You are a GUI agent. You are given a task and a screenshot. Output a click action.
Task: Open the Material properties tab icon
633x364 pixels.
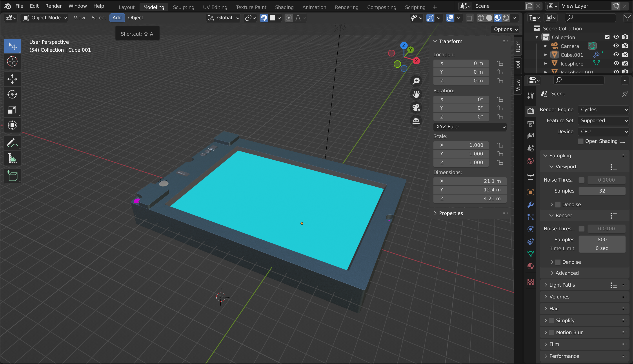click(x=530, y=266)
